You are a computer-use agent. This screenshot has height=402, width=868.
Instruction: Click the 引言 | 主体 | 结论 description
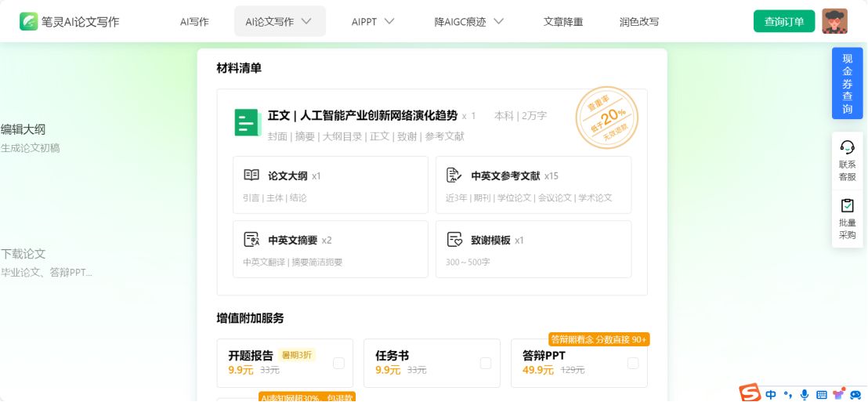click(x=275, y=197)
